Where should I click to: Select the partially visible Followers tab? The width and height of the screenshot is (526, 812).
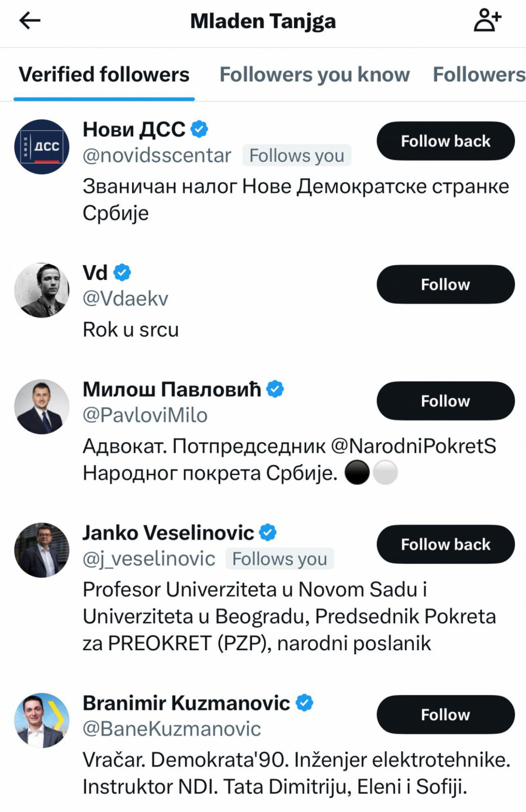[479, 75]
